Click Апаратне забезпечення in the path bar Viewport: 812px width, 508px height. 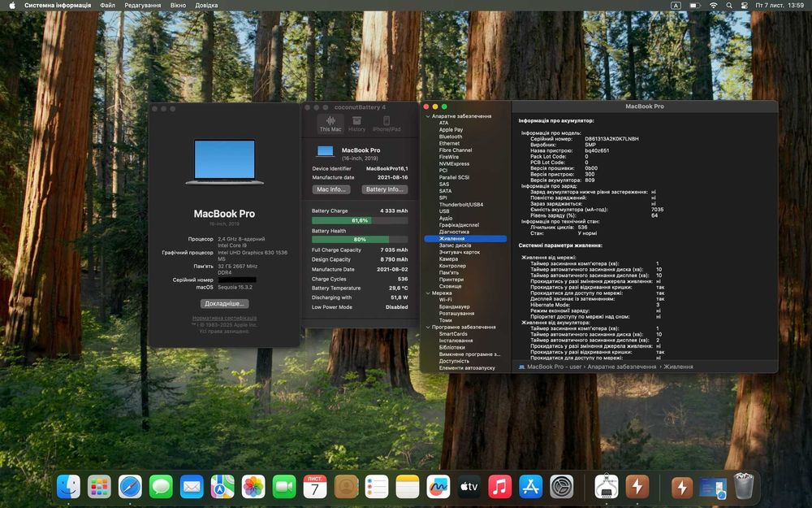[x=621, y=367]
